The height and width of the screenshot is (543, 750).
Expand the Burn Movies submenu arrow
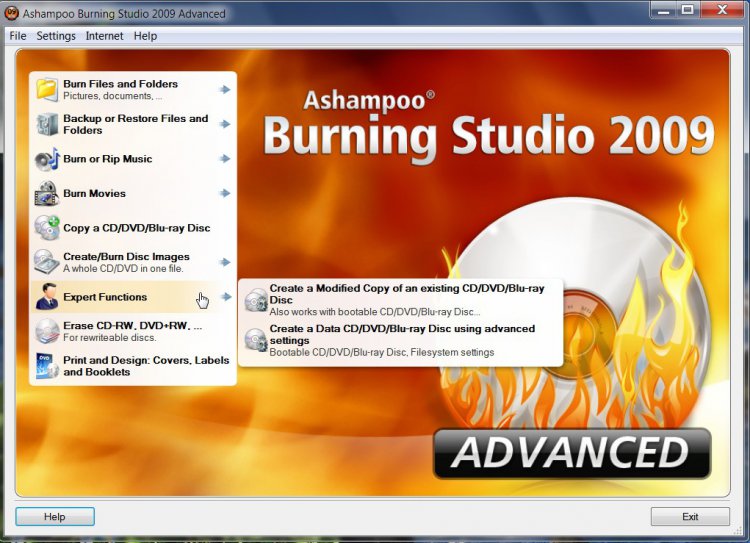click(x=224, y=193)
